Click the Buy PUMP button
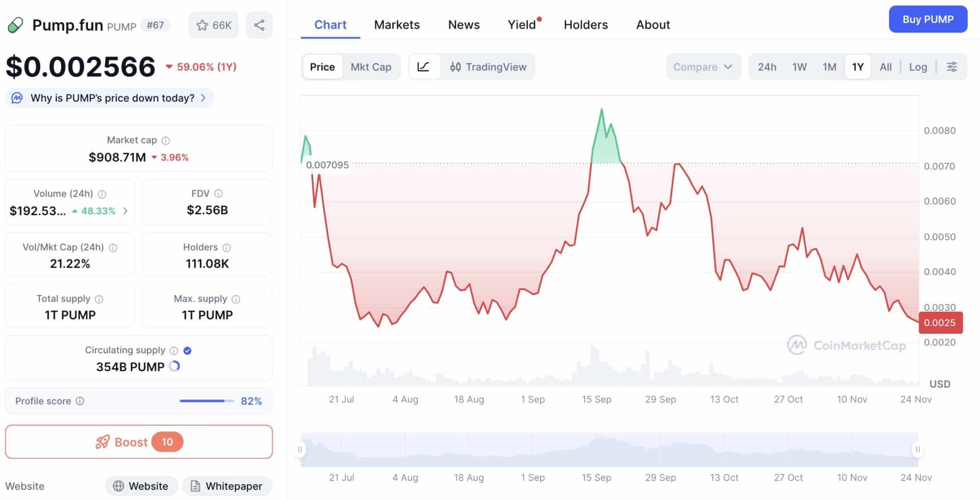Viewport: 980px width, 500px height. click(x=927, y=20)
